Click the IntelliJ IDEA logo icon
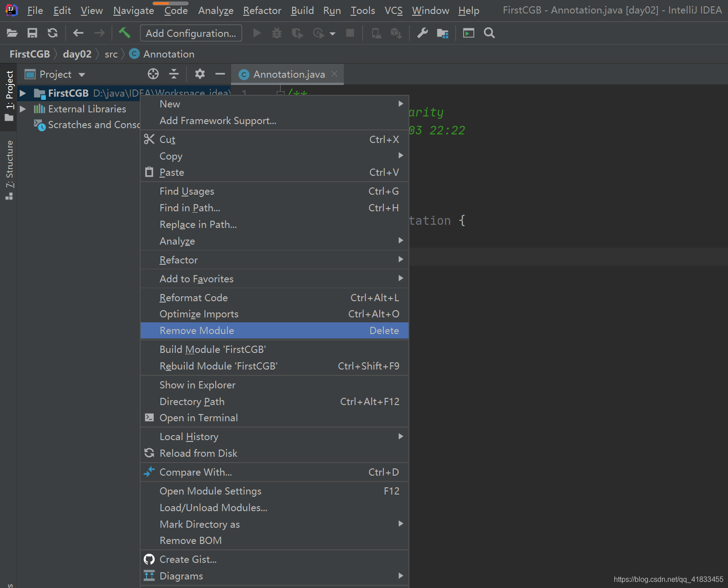728x588 pixels. pos(12,10)
